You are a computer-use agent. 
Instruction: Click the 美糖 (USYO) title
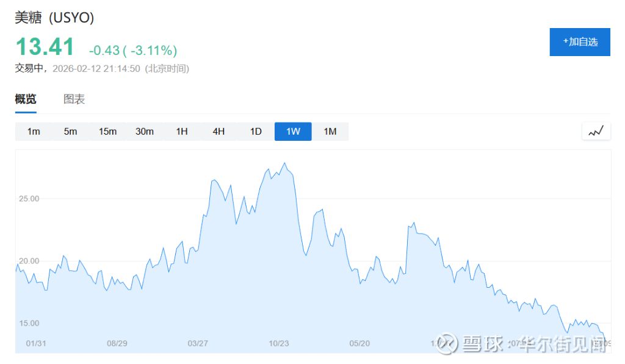coord(54,18)
